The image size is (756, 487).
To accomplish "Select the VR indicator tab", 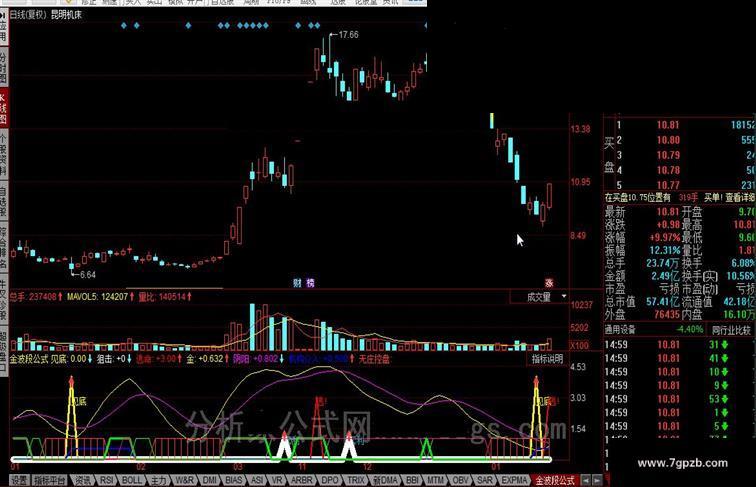I will pos(277,480).
